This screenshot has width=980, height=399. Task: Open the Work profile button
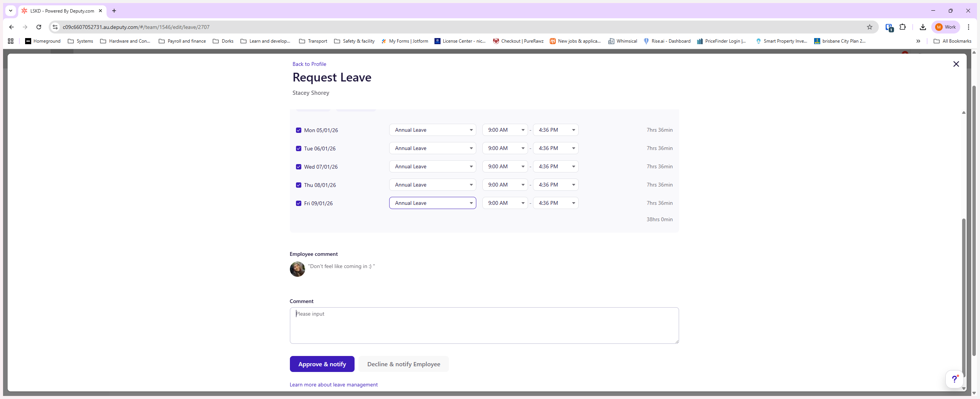click(x=946, y=27)
